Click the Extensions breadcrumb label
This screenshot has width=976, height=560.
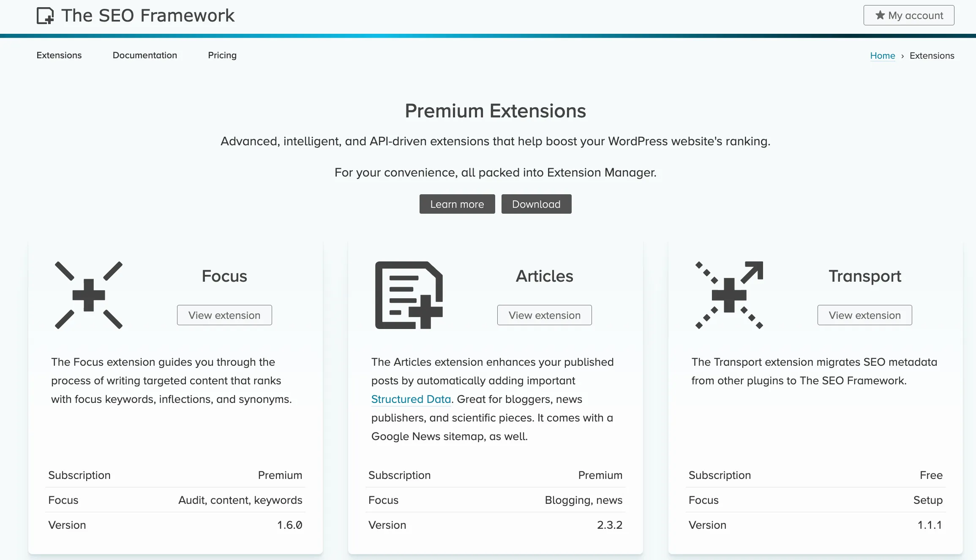[x=931, y=55]
